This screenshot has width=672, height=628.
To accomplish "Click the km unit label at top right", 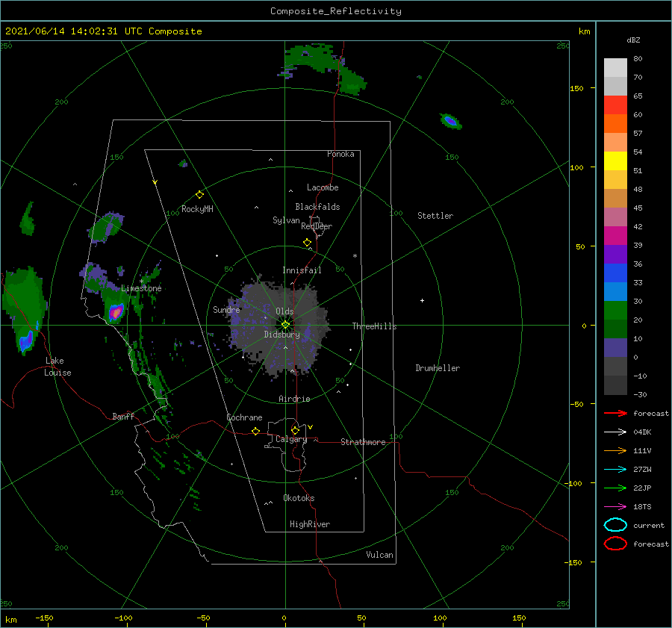I will (x=584, y=31).
